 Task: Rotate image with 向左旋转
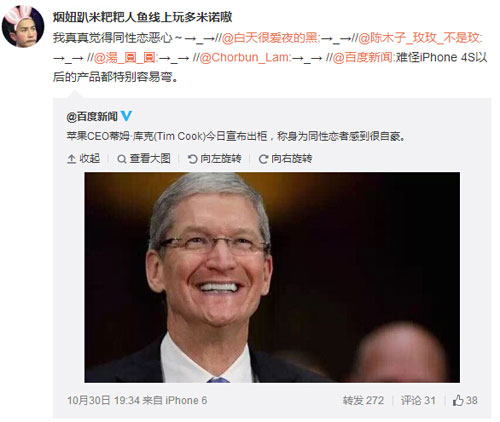(215, 159)
